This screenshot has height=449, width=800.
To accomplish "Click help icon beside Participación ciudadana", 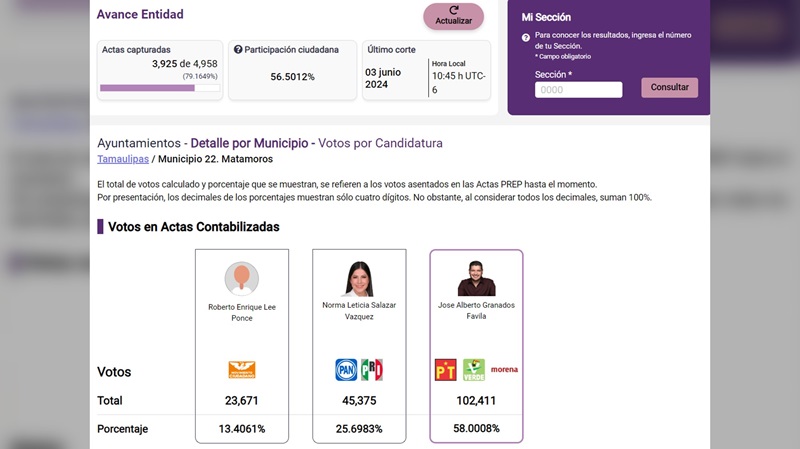I will [x=238, y=49].
